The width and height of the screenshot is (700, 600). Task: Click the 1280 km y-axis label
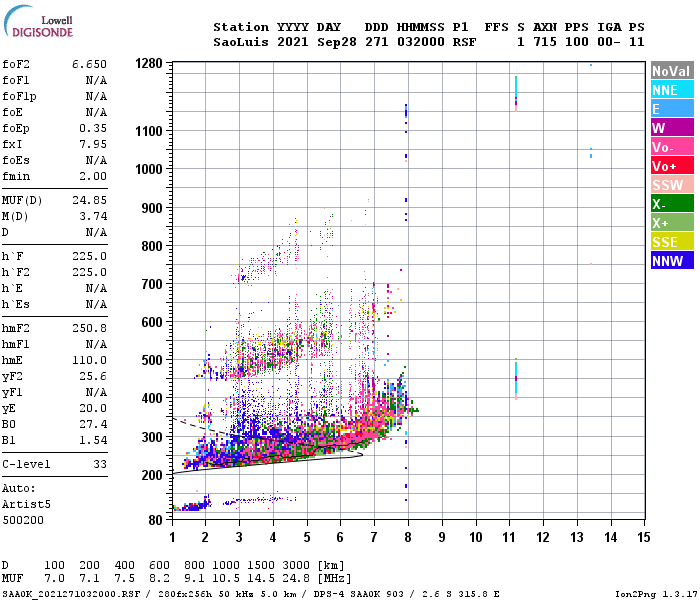(x=149, y=63)
